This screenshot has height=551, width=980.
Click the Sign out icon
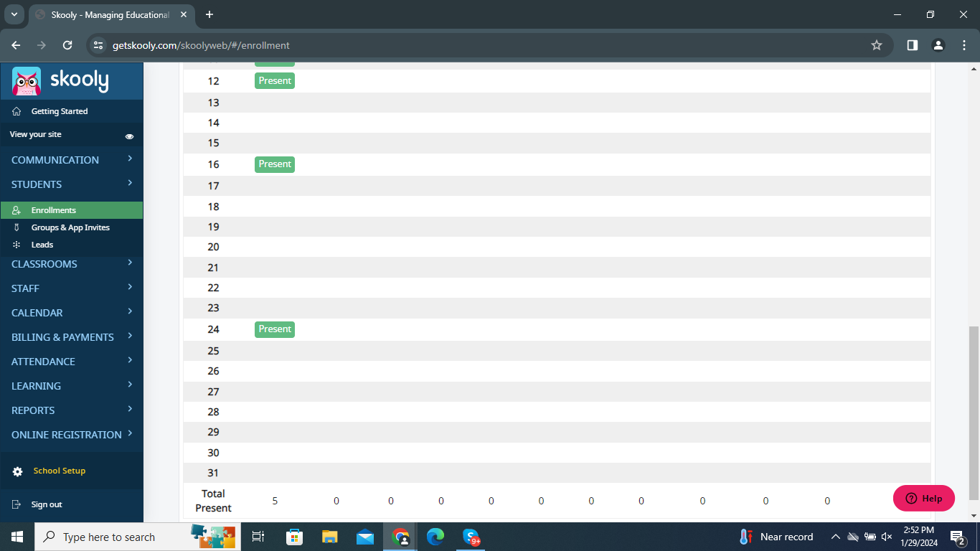pyautogui.click(x=17, y=504)
